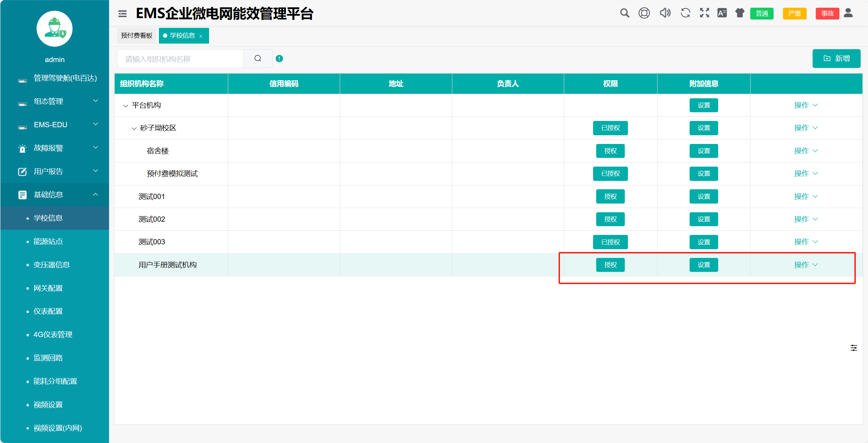Image resolution: width=868 pixels, height=443 pixels.
Task: Click the theme shirt icon
Action: click(x=740, y=13)
